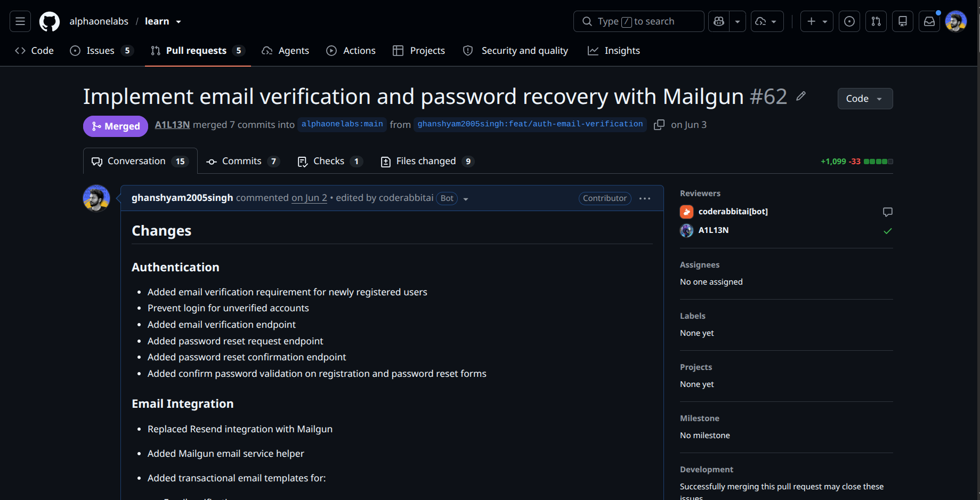This screenshot has height=500, width=980.
Task: Open A1L13N user profile link
Action: (172, 125)
